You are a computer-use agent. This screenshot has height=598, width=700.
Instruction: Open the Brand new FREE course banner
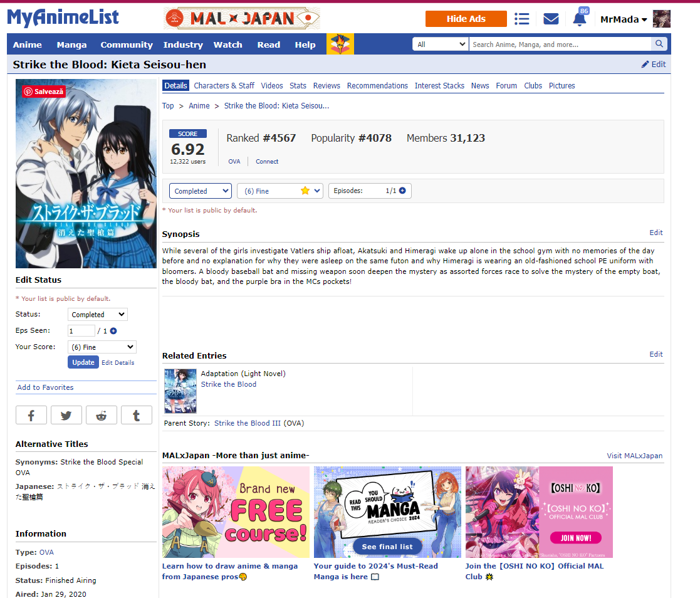tap(236, 512)
